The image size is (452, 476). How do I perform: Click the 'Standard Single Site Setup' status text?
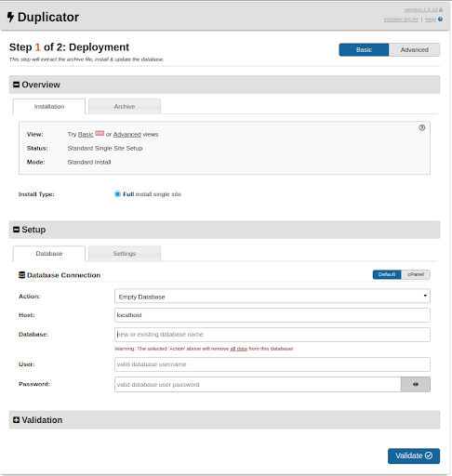(x=105, y=148)
